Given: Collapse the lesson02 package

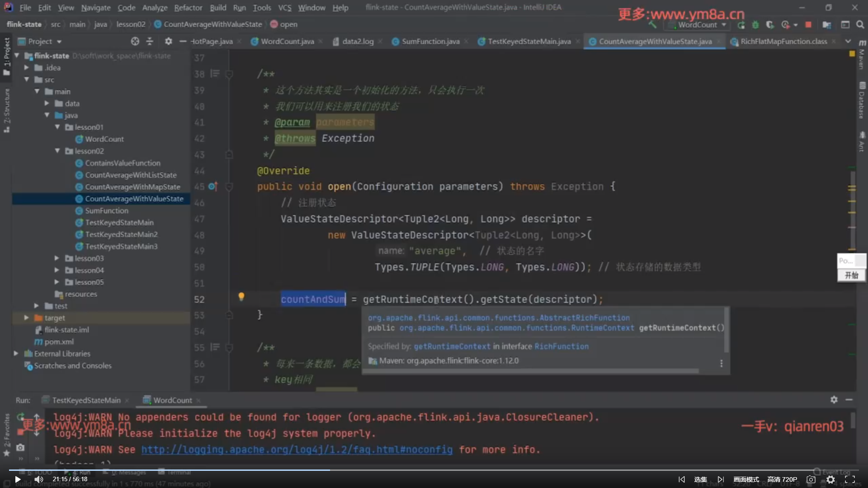Looking at the screenshot, I should (57, 151).
